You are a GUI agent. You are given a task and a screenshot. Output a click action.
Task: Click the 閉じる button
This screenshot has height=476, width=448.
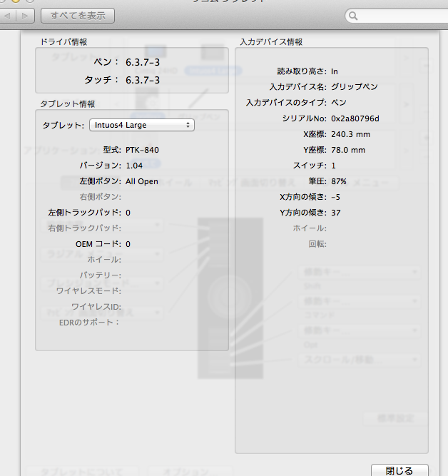click(399, 470)
